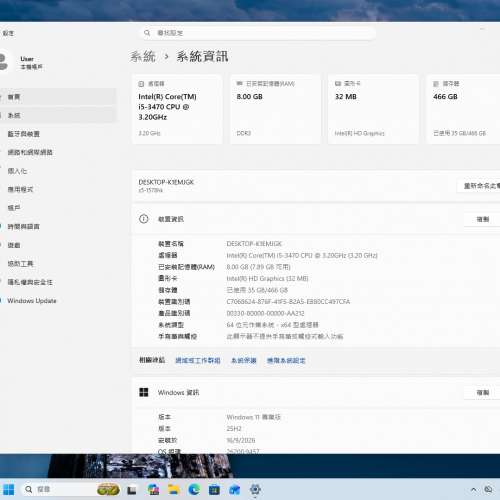Open the 網域或工作群組 link
This screenshot has height=500, width=500.
[x=198, y=360]
